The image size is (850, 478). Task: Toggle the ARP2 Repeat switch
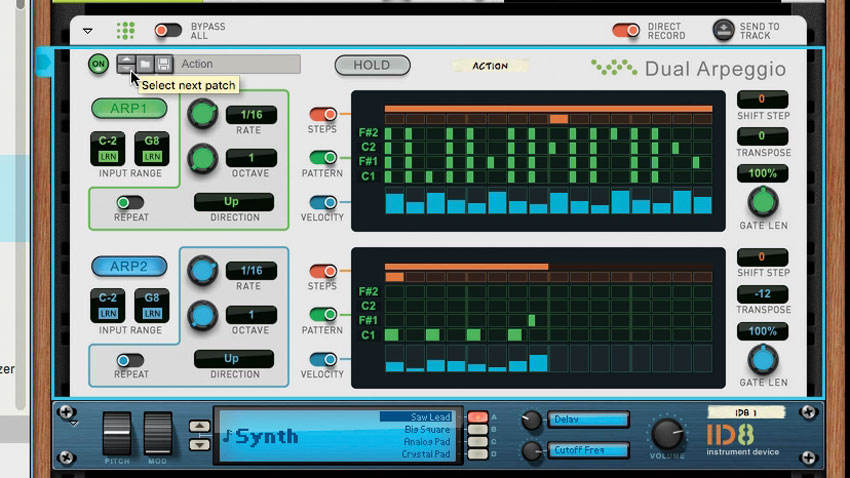click(x=130, y=360)
